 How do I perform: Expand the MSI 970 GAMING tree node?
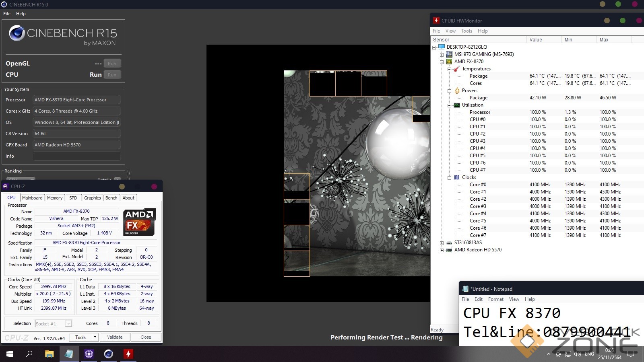pos(442,54)
